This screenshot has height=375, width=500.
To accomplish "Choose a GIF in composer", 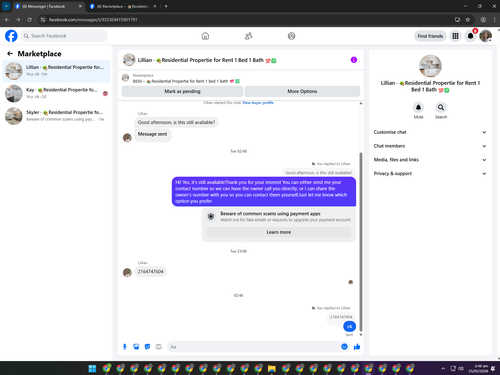I will (159, 347).
